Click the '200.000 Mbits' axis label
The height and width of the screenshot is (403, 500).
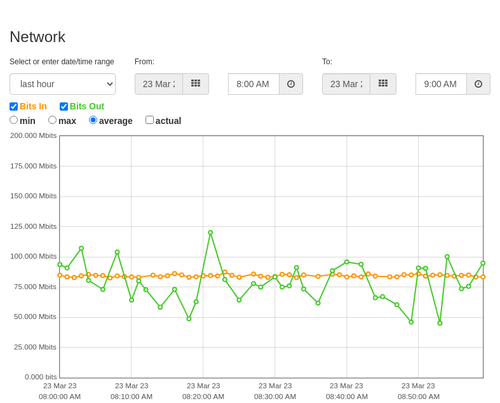(x=33, y=136)
